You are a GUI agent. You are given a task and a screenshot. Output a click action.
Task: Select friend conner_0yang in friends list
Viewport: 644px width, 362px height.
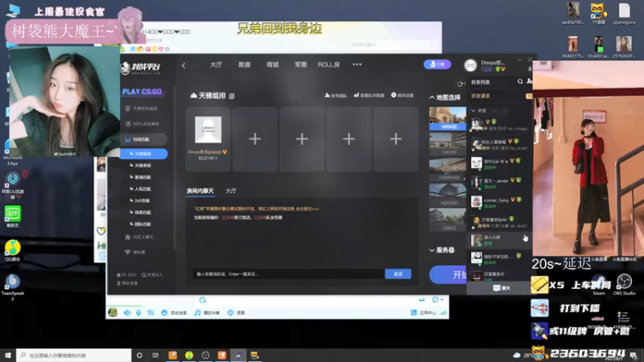coord(499,202)
